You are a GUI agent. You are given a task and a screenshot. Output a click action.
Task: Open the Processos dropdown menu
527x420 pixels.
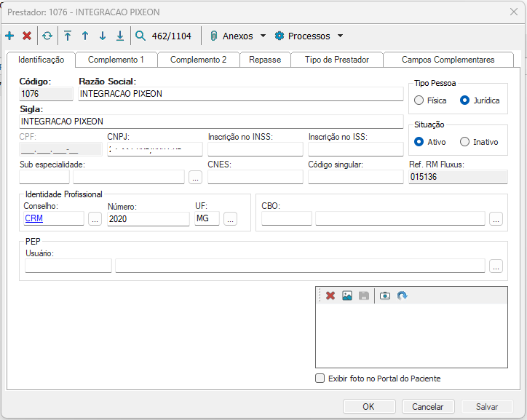click(x=309, y=36)
